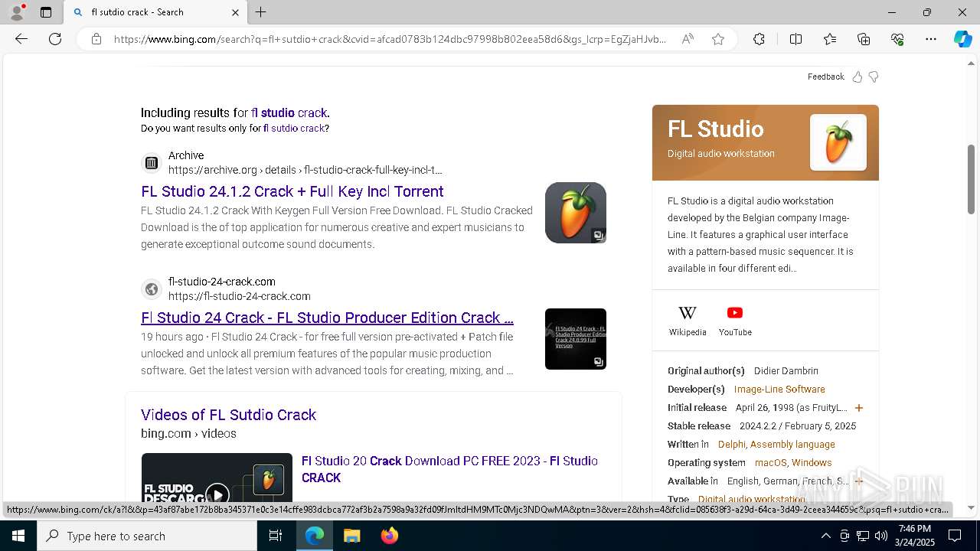Open the YouTube link in knowledge panel

[735, 321]
